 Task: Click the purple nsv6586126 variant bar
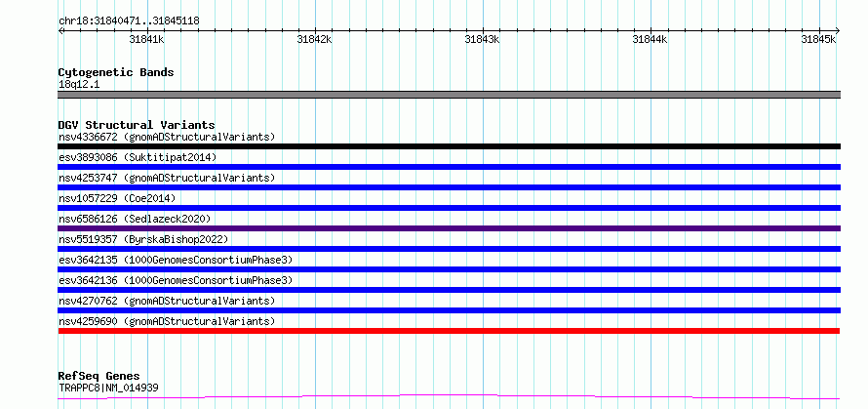449,228
